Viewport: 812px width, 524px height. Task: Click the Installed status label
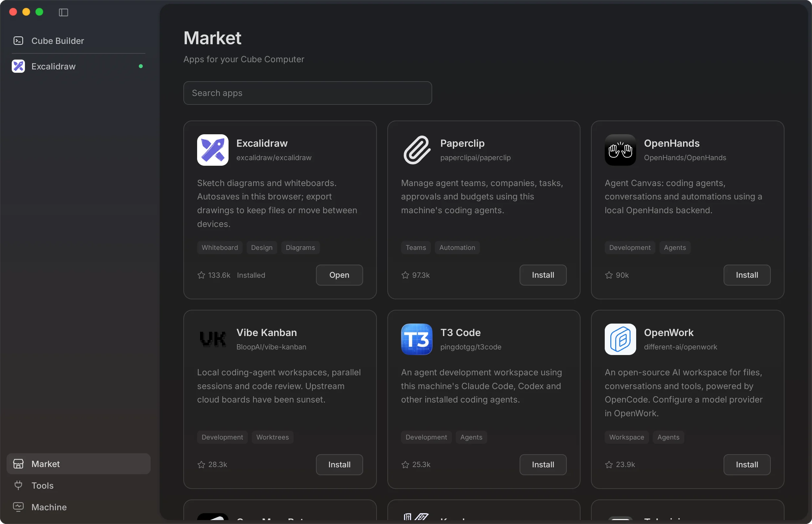click(251, 275)
